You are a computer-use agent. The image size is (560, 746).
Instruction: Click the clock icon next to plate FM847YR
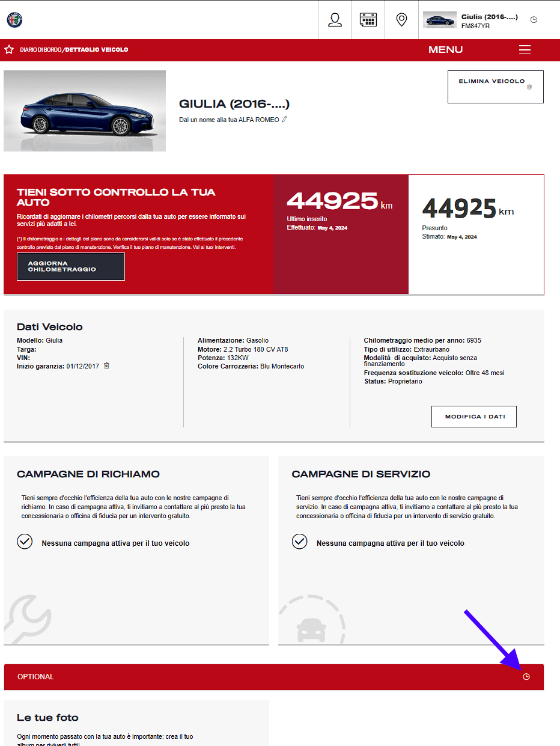(534, 20)
